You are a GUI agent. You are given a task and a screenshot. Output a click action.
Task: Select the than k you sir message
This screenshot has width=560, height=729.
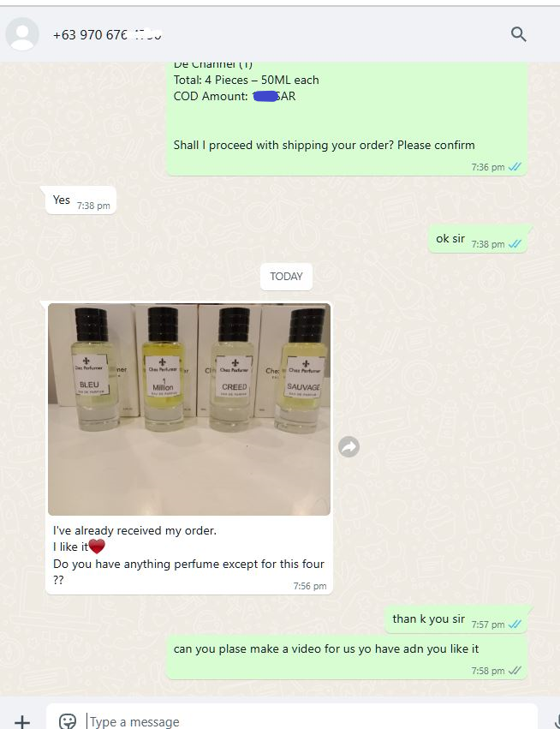456,619
